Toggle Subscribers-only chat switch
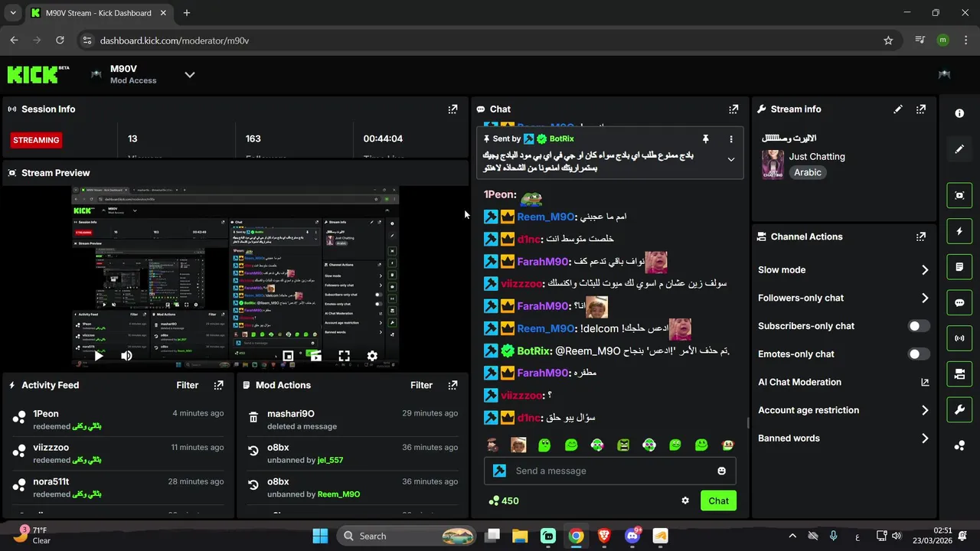The height and width of the screenshot is (551, 980). [919, 326]
